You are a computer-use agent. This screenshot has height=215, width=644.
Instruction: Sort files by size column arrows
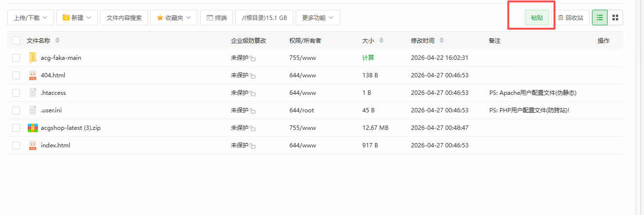381,40
